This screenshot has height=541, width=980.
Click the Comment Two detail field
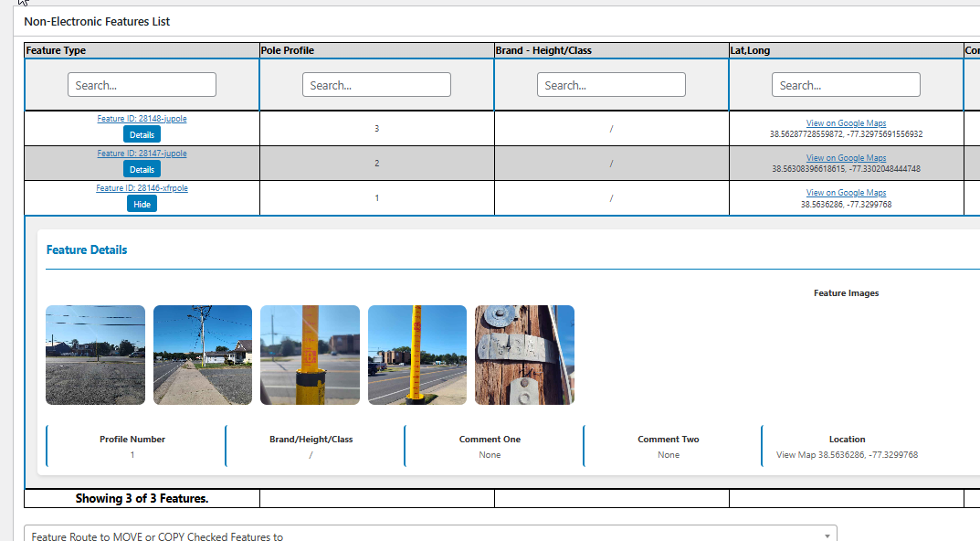pos(669,447)
